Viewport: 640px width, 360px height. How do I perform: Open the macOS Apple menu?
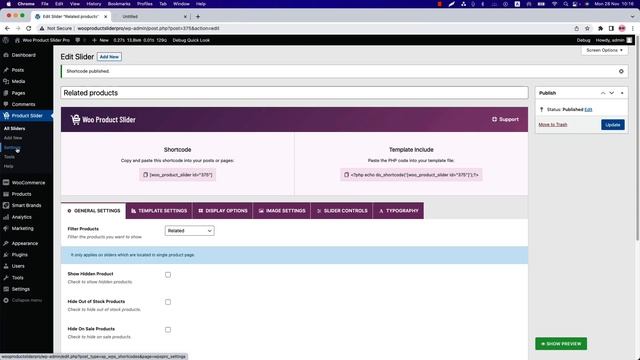(x=8, y=4)
